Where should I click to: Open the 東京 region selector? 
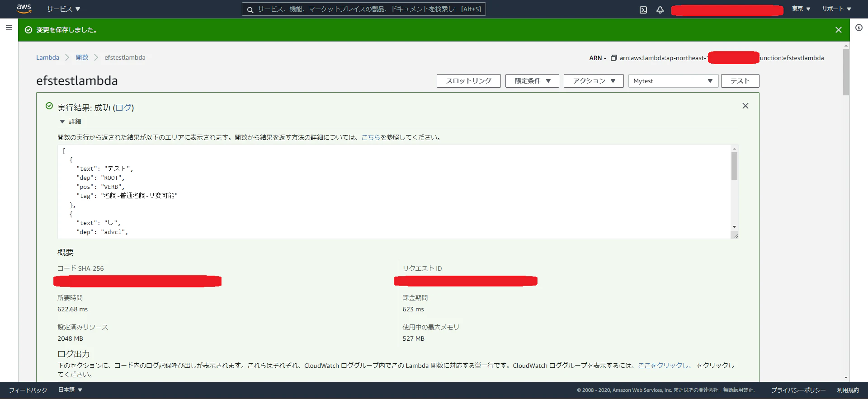click(x=801, y=9)
